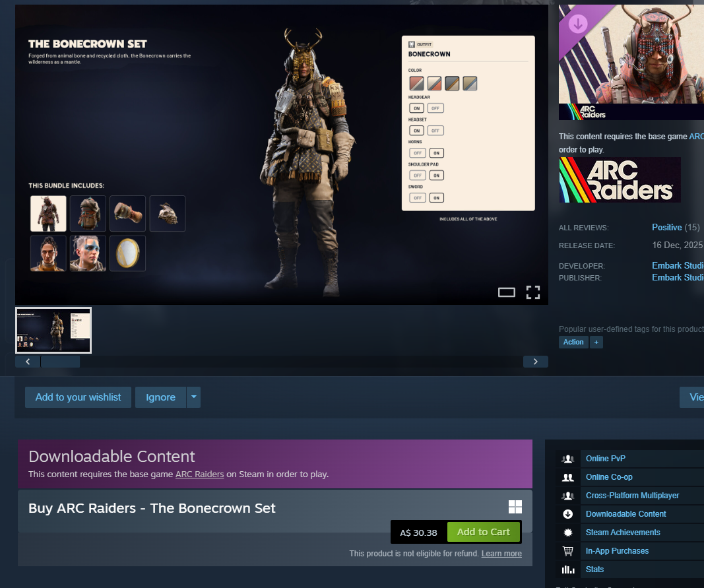The image size is (704, 588).
Task: Click the Steam Achievements star icon
Action: [x=568, y=533]
